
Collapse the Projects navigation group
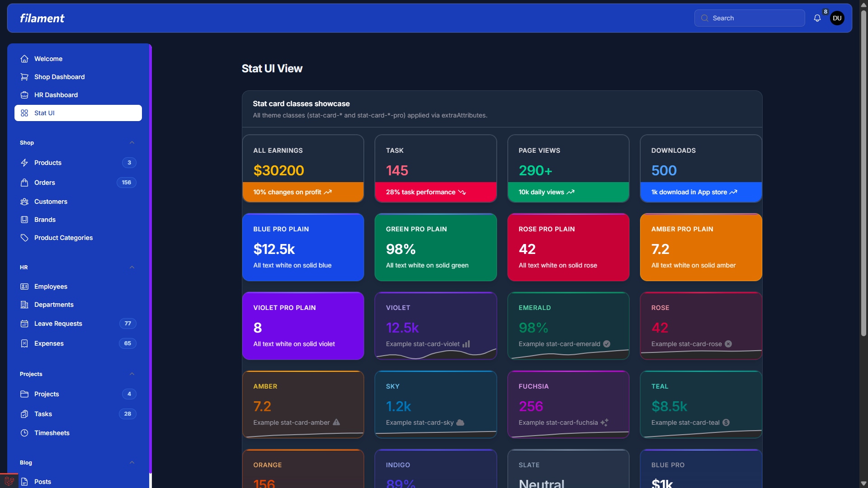tap(132, 374)
